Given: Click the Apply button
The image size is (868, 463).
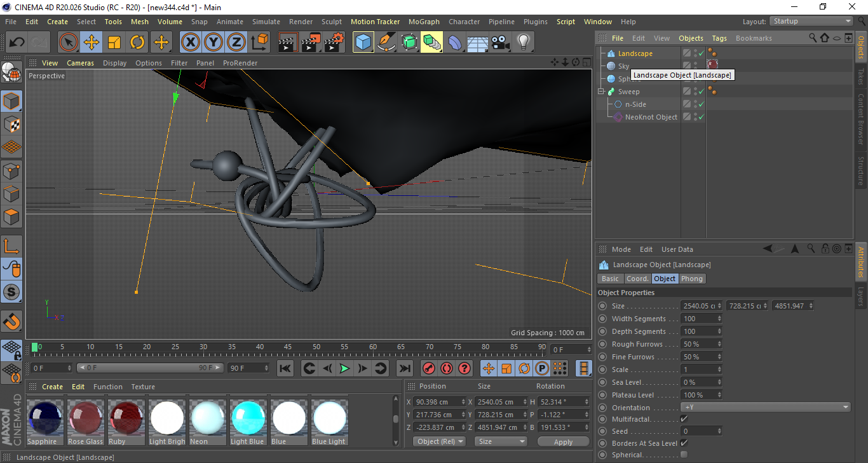Looking at the screenshot, I should tap(563, 441).
